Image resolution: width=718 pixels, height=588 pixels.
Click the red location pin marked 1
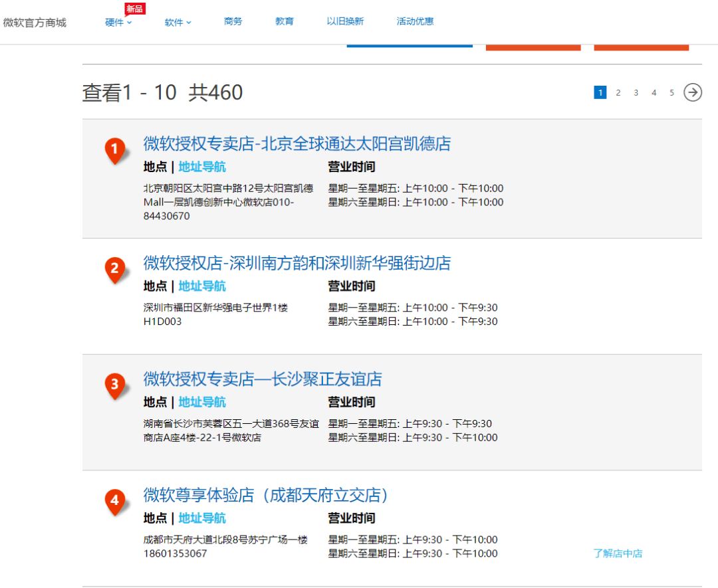[115, 147]
